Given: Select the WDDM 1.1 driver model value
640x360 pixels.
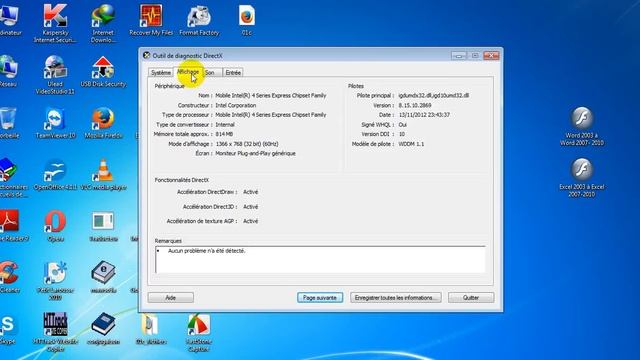Looking at the screenshot, I should (x=411, y=144).
